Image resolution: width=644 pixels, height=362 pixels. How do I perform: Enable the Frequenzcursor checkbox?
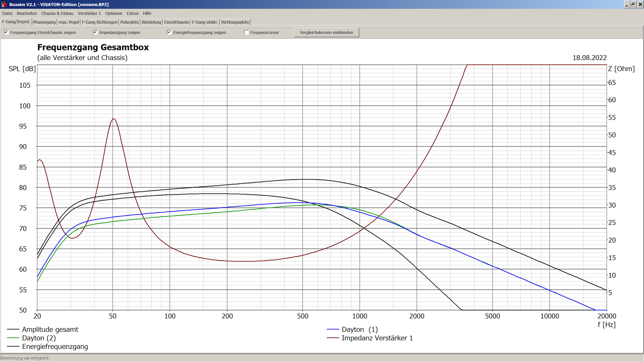point(246,32)
